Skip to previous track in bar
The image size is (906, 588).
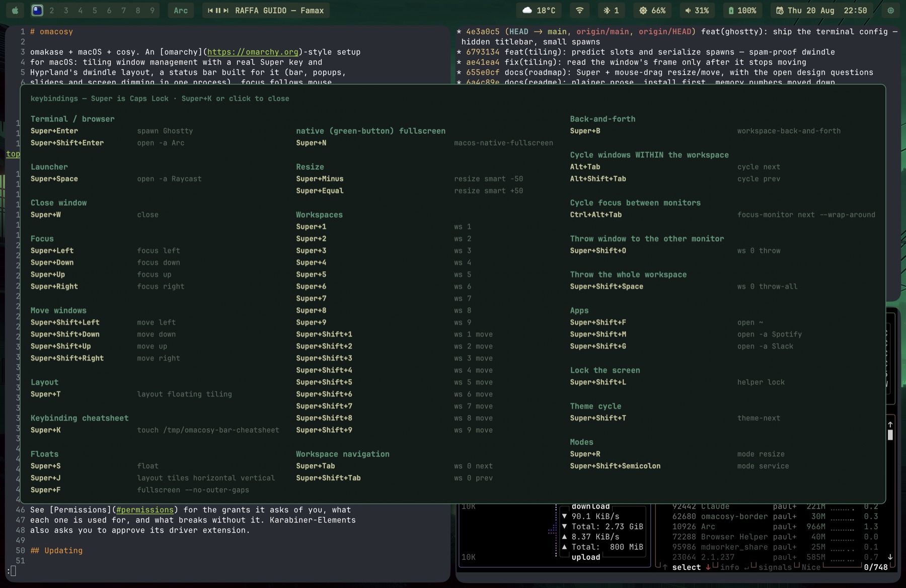point(210,10)
